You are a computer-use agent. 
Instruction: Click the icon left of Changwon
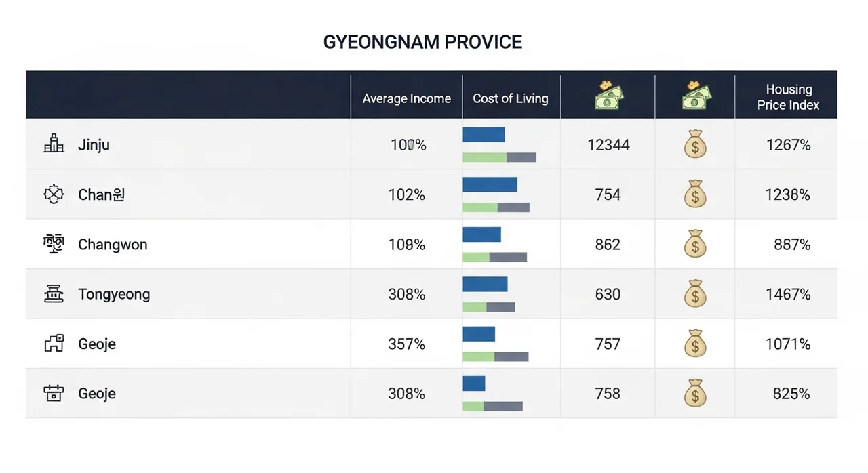tap(53, 244)
